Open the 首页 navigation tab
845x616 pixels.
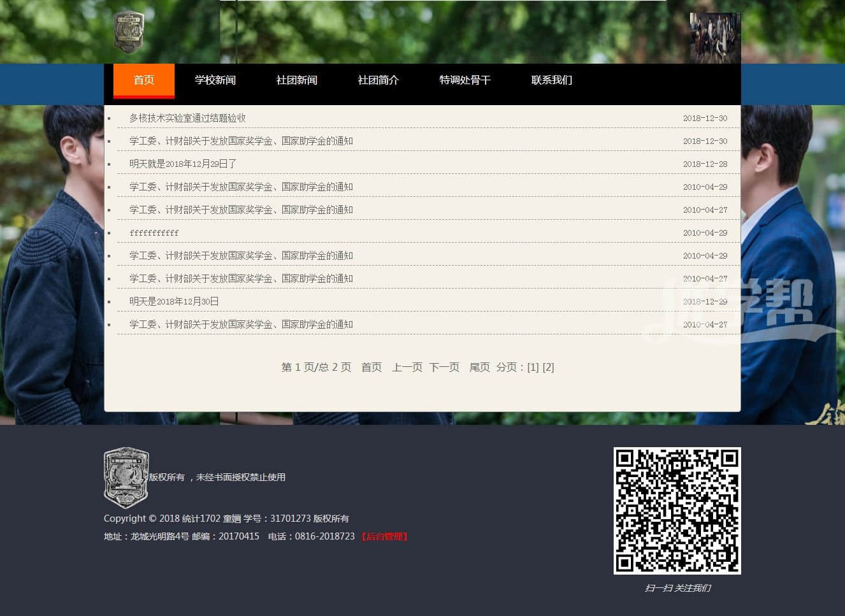click(x=143, y=80)
